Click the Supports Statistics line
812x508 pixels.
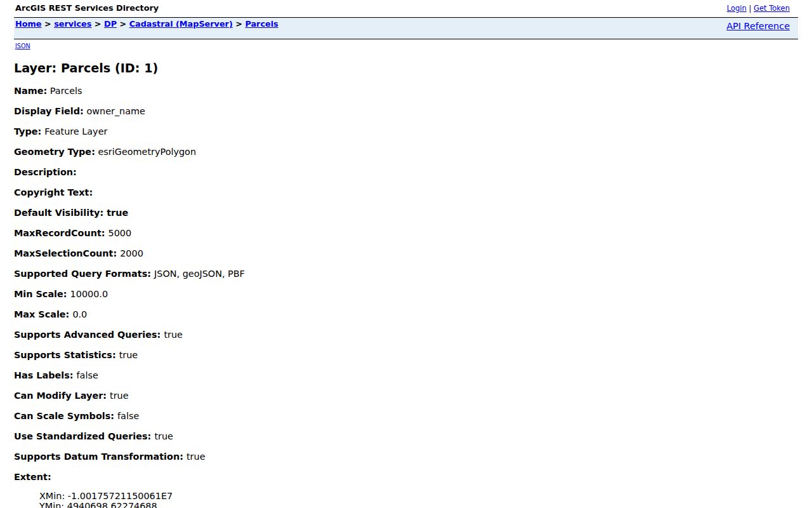click(76, 355)
